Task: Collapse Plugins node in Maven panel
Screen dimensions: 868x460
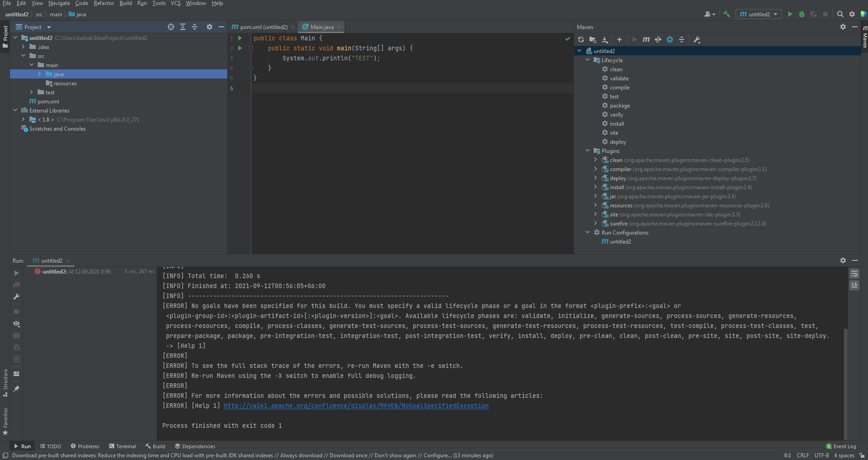Action: 588,151
